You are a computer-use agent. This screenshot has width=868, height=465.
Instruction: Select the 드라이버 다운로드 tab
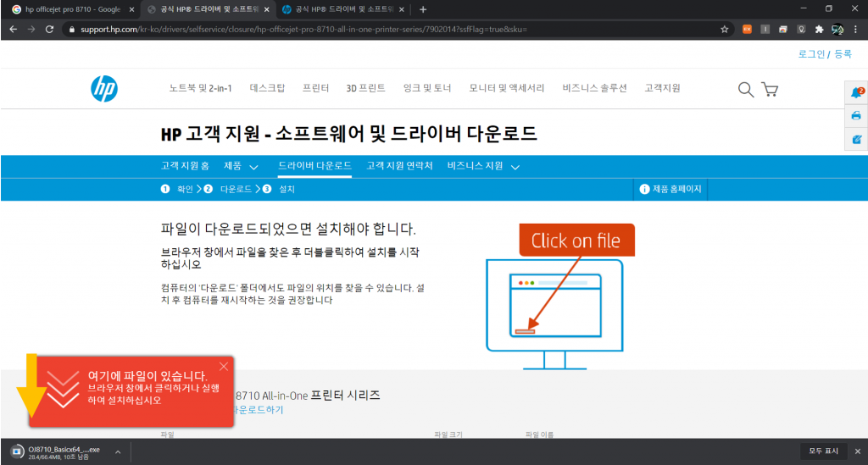point(314,166)
